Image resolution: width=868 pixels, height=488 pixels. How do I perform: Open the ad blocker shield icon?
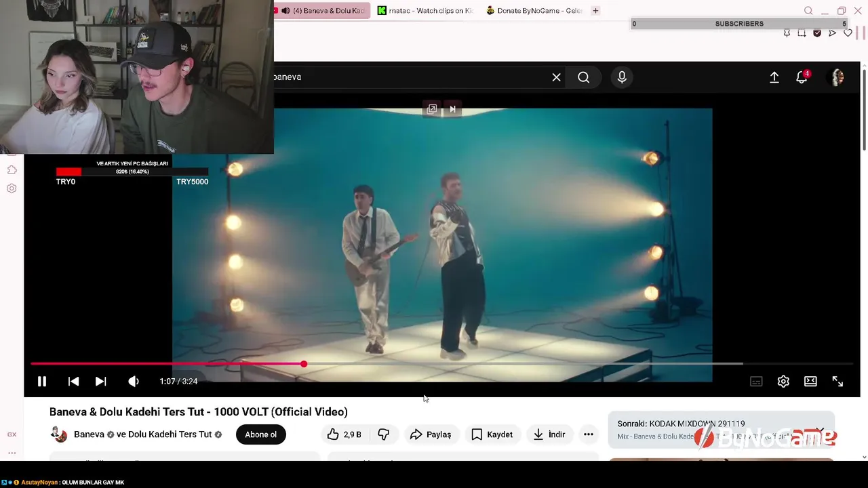pos(817,33)
